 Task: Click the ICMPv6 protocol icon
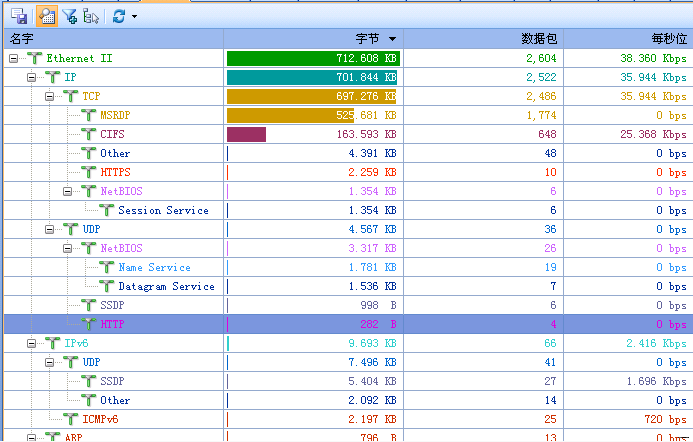[70, 419]
